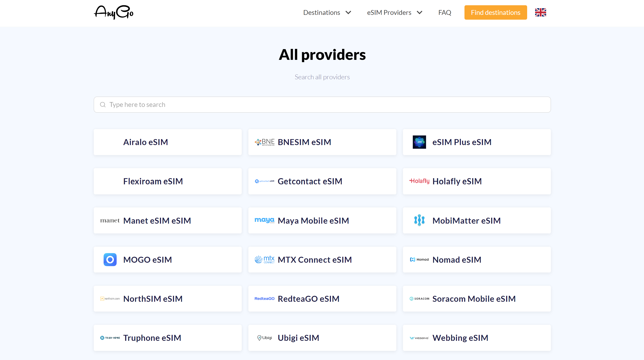Click the MOGO blue circle logo

[x=110, y=260]
